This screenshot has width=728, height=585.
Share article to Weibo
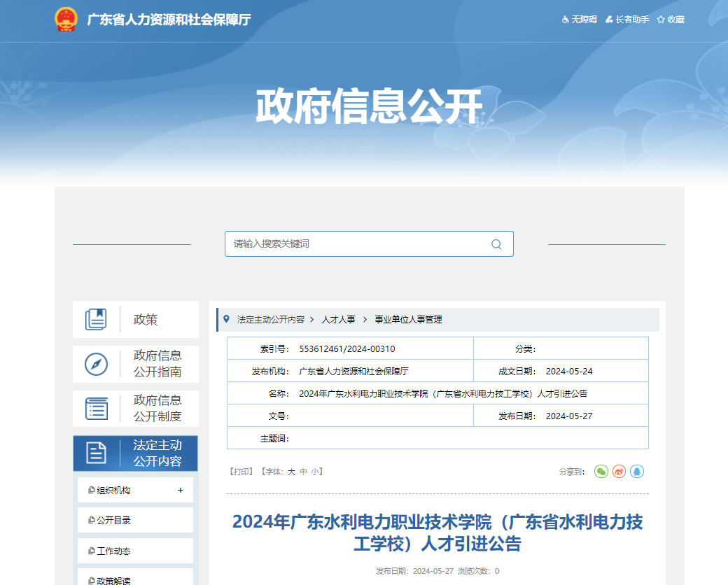coord(619,472)
